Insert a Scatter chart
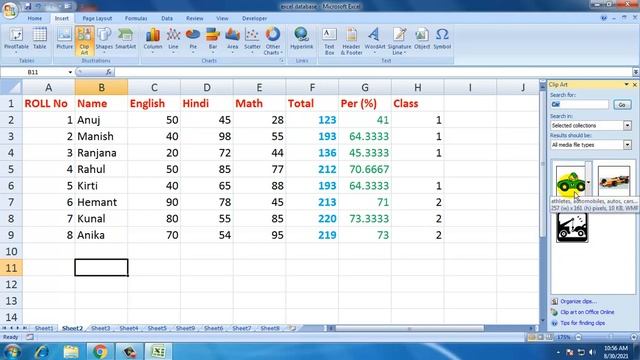The height and width of the screenshot is (360, 640). (252, 40)
